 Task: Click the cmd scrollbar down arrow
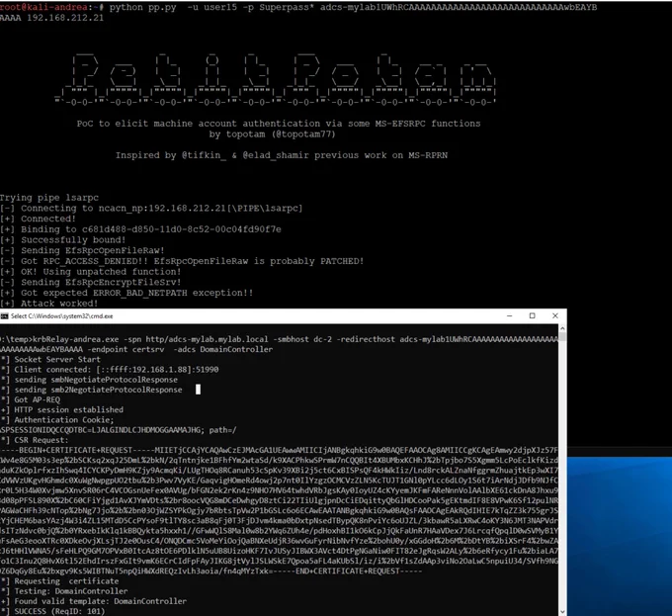click(x=562, y=612)
